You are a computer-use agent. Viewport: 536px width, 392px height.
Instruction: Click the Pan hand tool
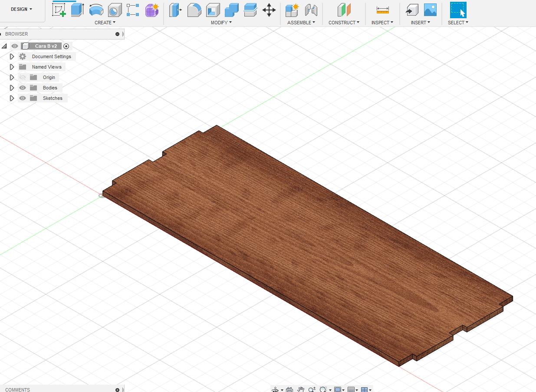tap(301, 389)
